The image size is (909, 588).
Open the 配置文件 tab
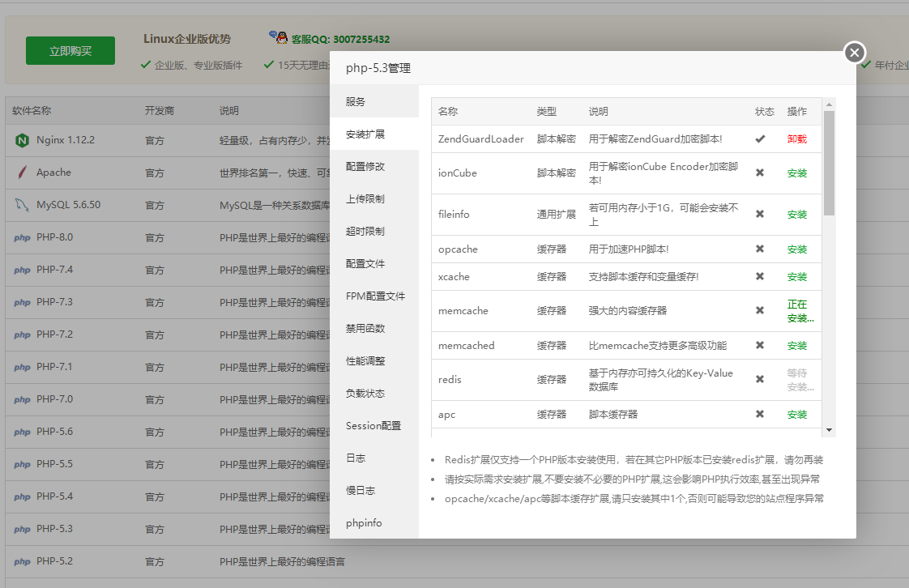pos(374,263)
